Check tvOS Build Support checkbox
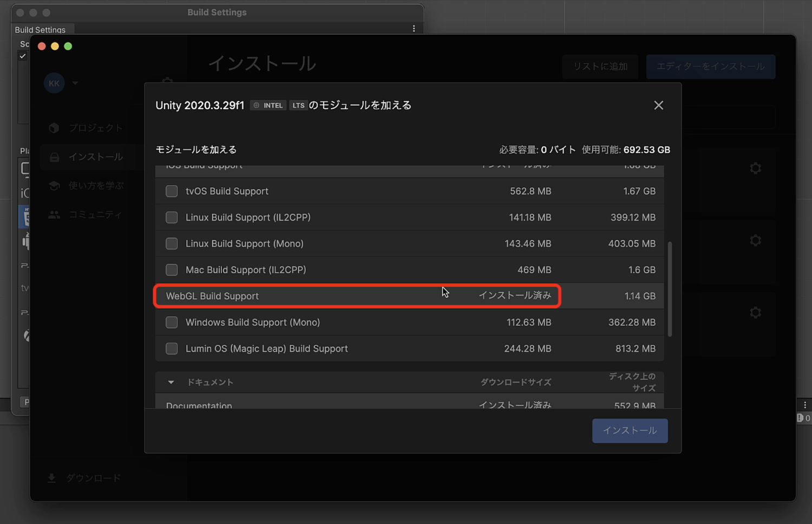The width and height of the screenshot is (812, 524). (172, 191)
